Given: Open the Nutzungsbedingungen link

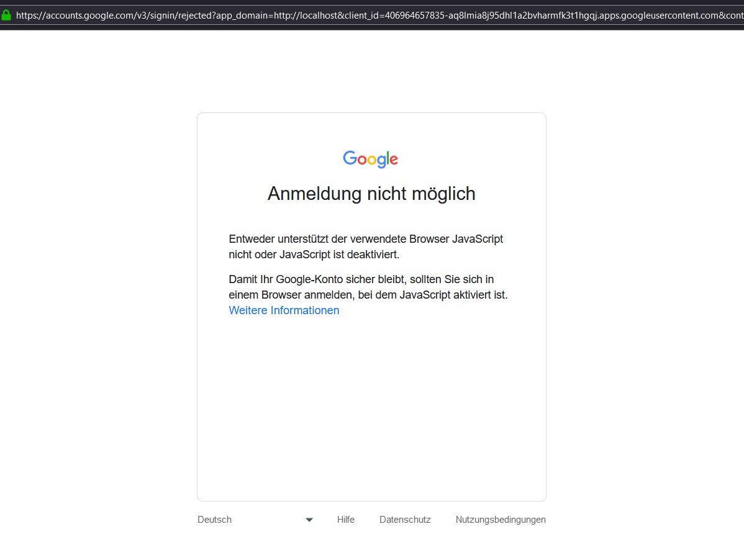Looking at the screenshot, I should [x=501, y=520].
